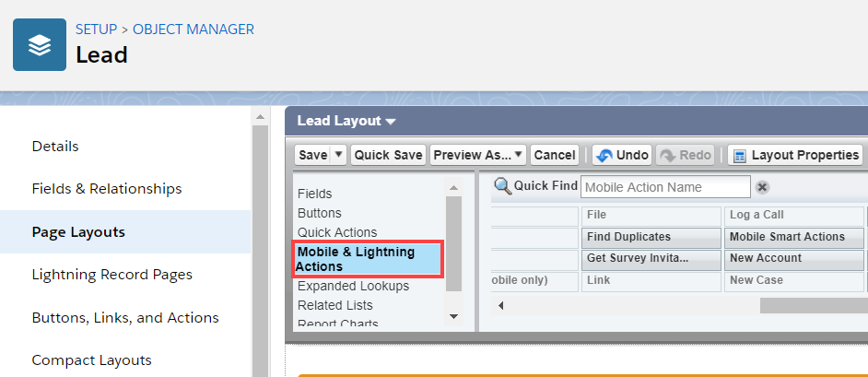Go to Lightning Record Pages
The image size is (868, 377).
point(112,275)
